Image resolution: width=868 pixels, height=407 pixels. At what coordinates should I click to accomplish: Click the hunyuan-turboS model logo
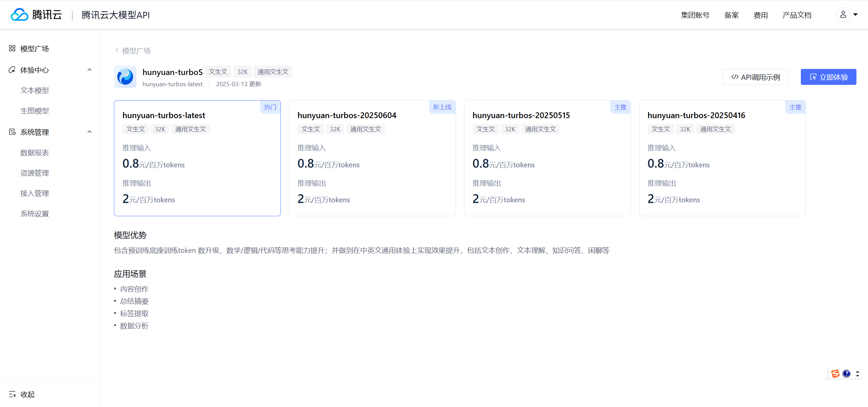pyautogui.click(x=125, y=77)
